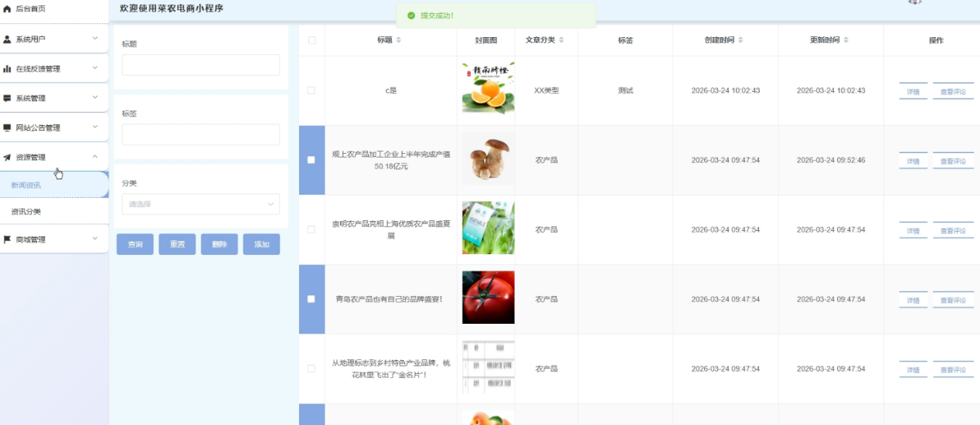This screenshot has height=425, width=980.
Task: Click the monitor icon of 网站公告管理
Action: point(7,127)
